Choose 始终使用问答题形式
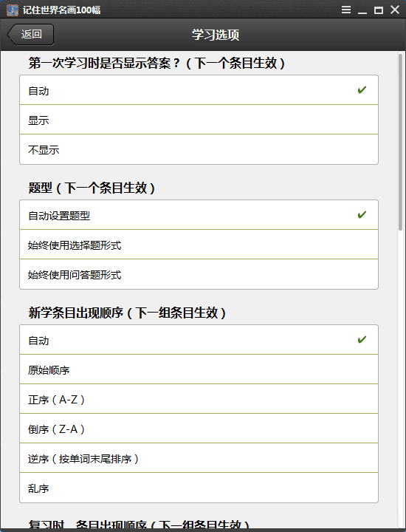 [199, 274]
